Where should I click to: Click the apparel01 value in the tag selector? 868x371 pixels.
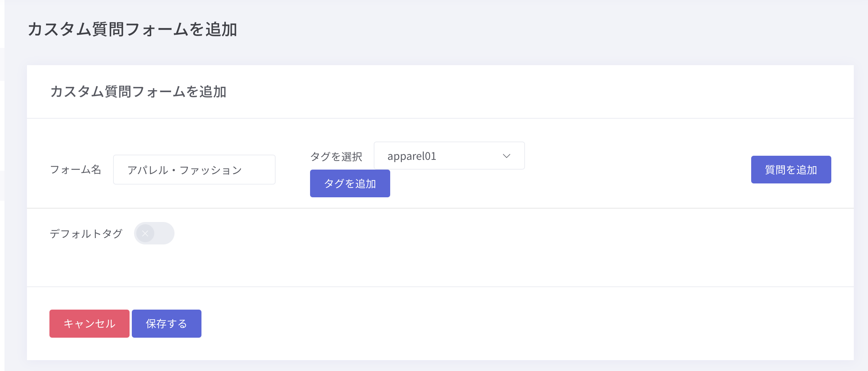tap(412, 156)
